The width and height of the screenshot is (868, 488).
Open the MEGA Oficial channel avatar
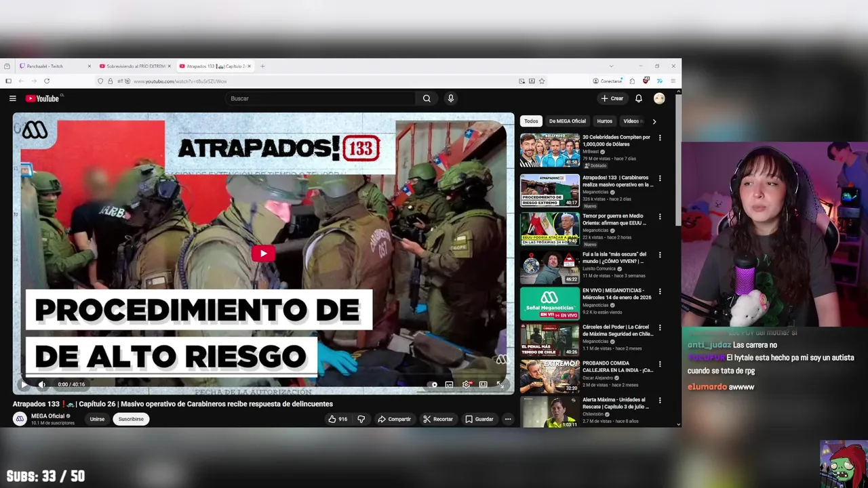(20, 419)
